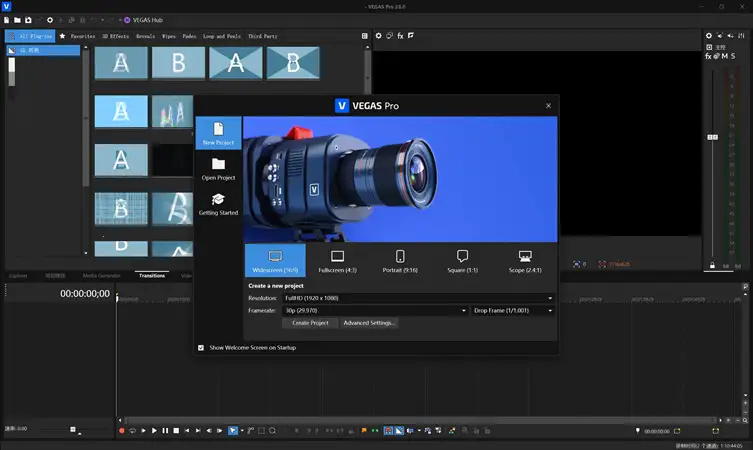Click New Project in welcome sidebar
Screen dimensions: 753x450
point(219,133)
